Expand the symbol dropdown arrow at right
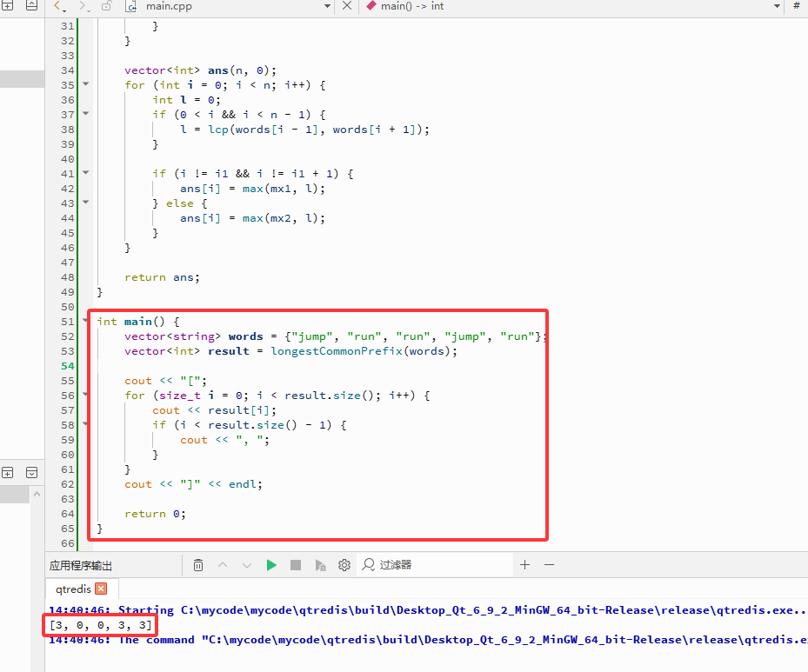The width and height of the screenshot is (808, 672). [x=777, y=6]
